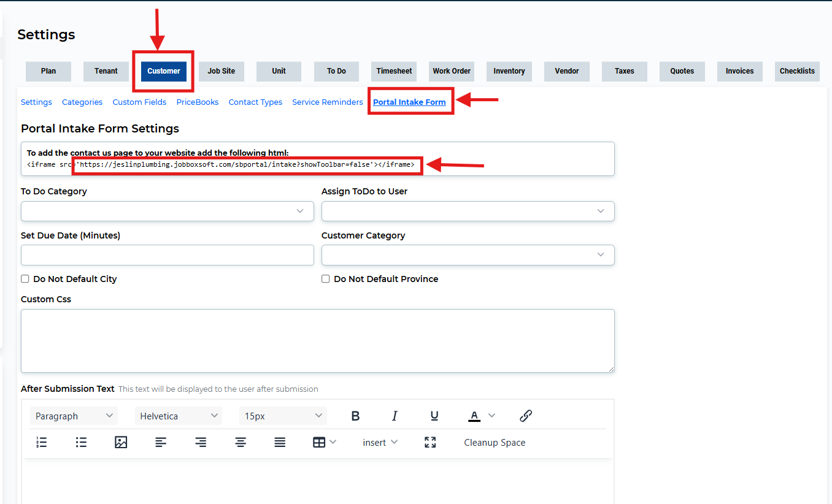The image size is (832, 504).
Task: Justify text alignment
Action: [x=280, y=442]
